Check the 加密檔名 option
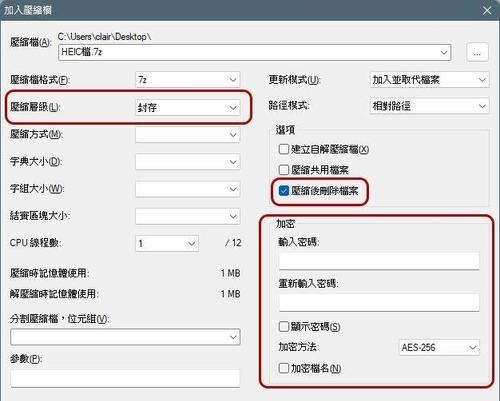Viewport: 500px width, 401px height. point(284,368)
